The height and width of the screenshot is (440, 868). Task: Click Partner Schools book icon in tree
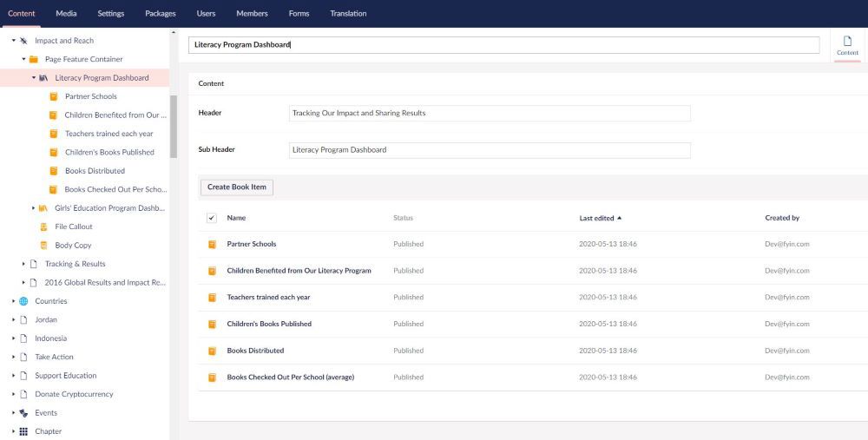coord(54,96)
